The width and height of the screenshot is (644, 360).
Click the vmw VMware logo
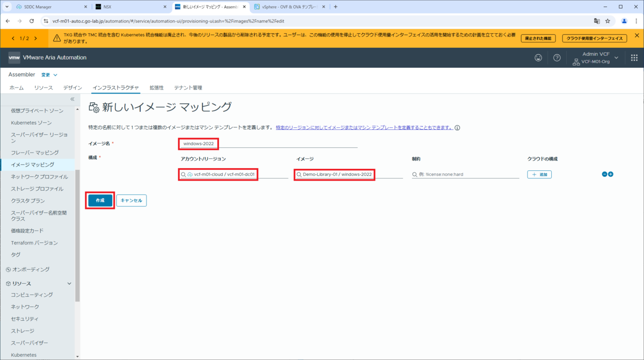14,57
